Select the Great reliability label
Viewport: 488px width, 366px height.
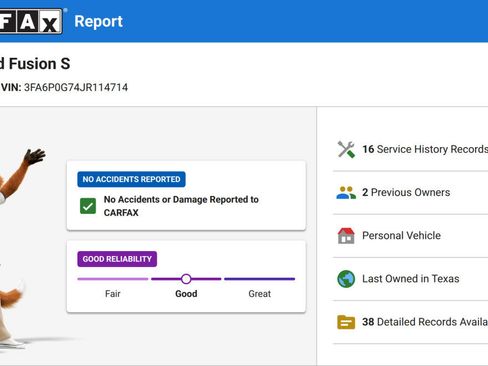(260, 294)
